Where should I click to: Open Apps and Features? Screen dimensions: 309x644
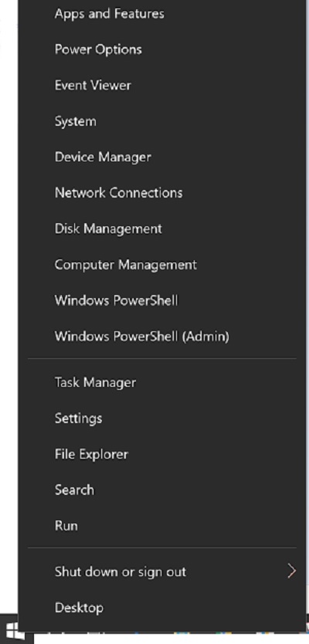(x=109, y=14)
